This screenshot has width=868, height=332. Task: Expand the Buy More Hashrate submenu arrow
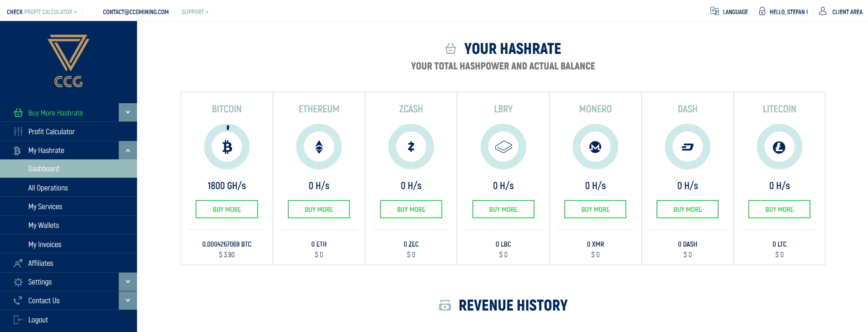pos(128,112)
